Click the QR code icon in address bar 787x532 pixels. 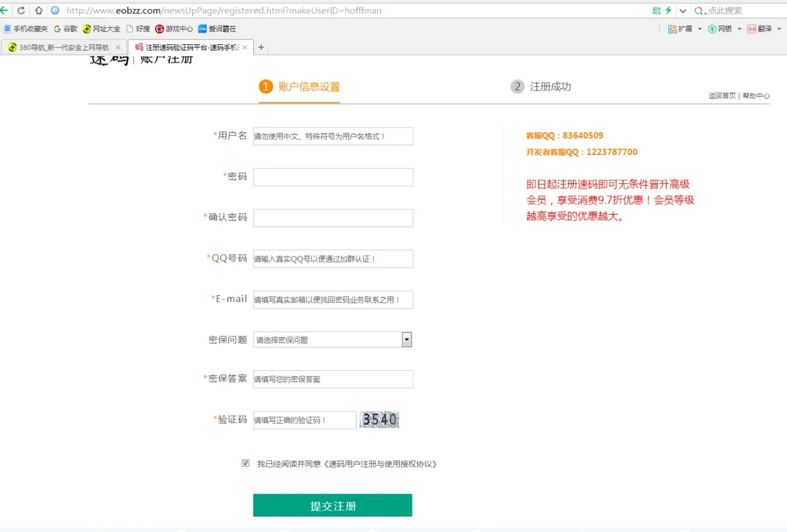[x=657, y=10]
